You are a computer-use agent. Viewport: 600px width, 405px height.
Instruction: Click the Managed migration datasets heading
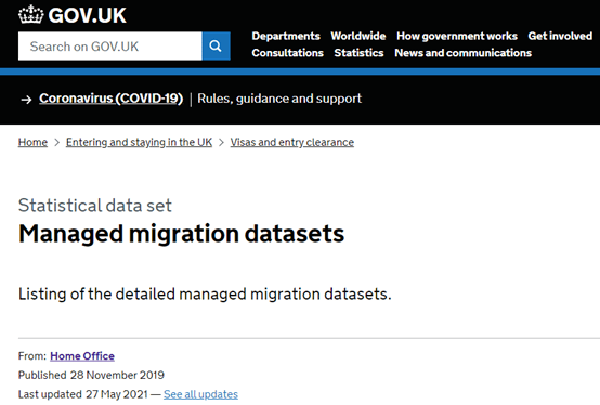click(x=181, y=234)
